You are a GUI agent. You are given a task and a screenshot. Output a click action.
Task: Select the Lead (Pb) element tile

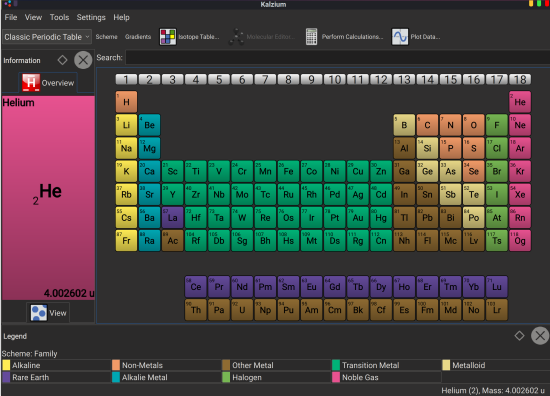coord(427,217)
